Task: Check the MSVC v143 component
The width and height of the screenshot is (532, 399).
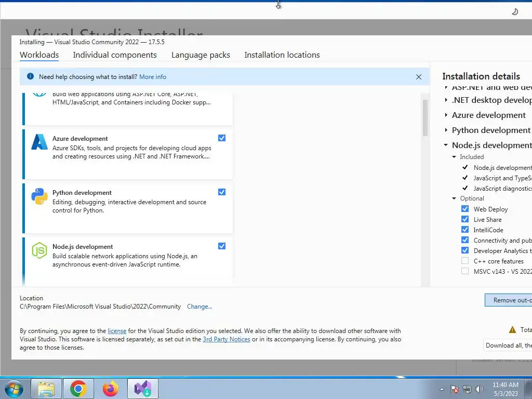Action: (465, 271)
